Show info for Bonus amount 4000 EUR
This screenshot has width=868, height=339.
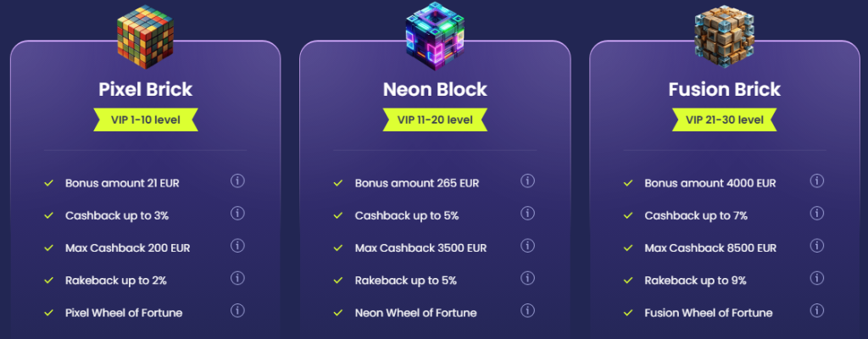[817, 181]
